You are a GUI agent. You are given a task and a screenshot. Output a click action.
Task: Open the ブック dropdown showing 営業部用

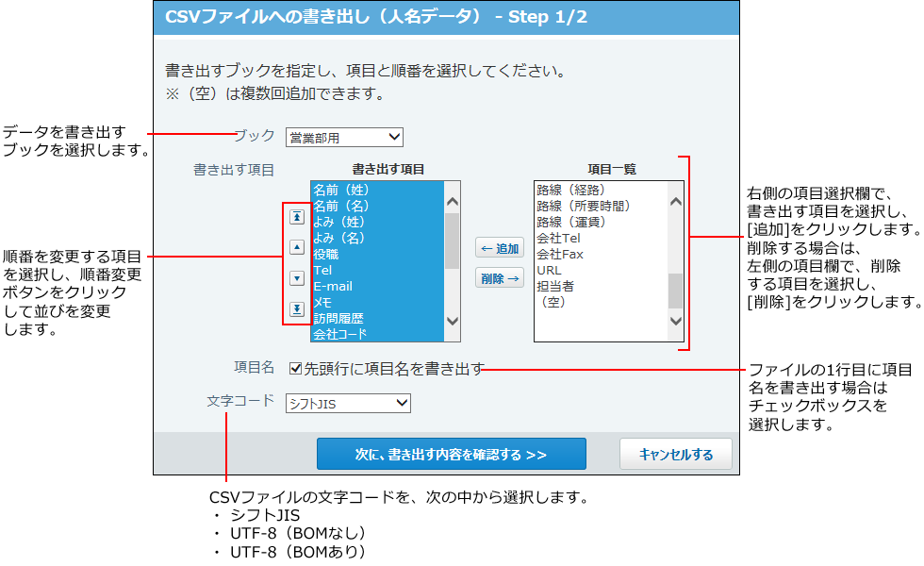coord(344,138)
